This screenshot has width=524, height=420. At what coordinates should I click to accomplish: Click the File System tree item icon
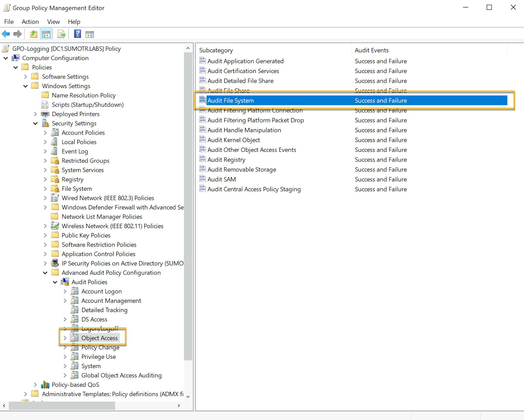(x=55, y=188)
